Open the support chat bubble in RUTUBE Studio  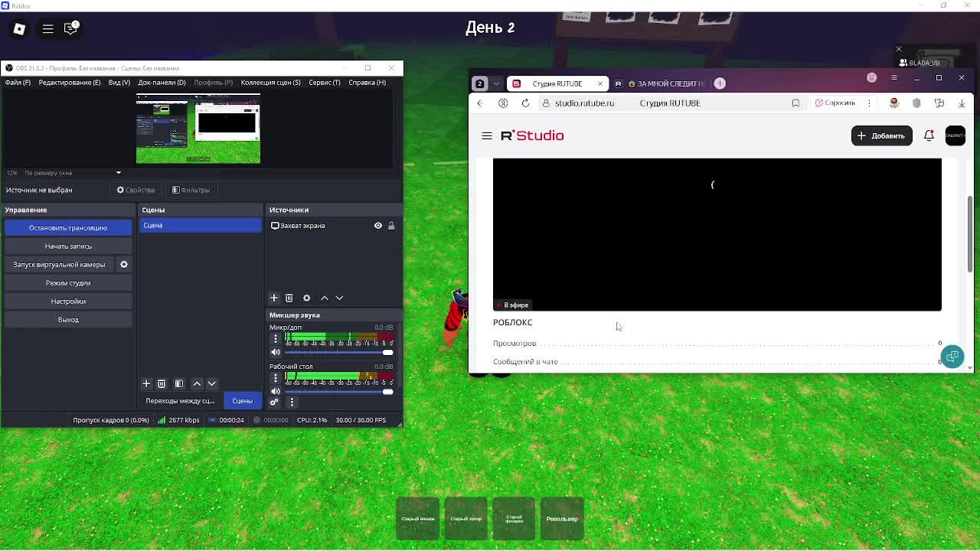[952, 357]
